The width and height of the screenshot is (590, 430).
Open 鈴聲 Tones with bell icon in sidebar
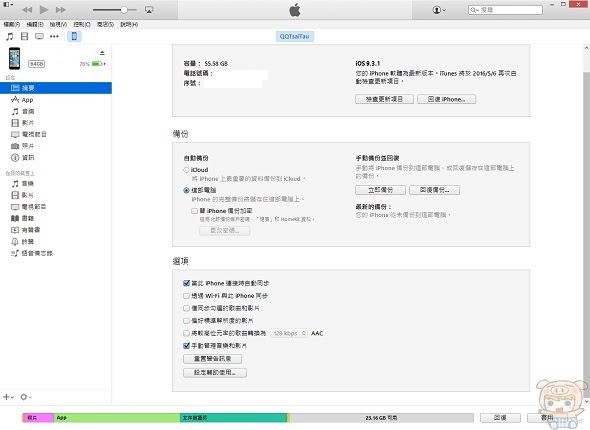pyautogui.click(x=56, y=242)
